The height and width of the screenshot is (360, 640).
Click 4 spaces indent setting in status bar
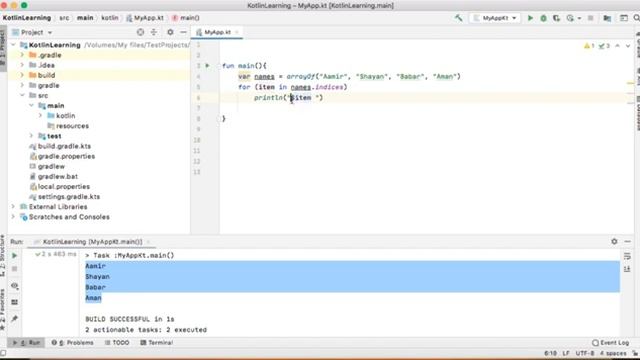pos(613,353)
